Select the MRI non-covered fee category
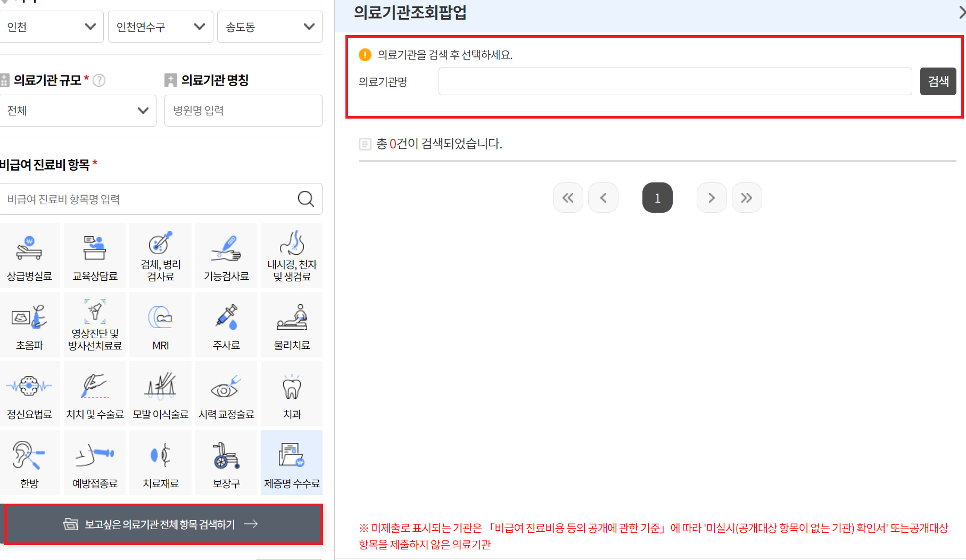Screen dimensions: 966x560 (x=160, y=324)
